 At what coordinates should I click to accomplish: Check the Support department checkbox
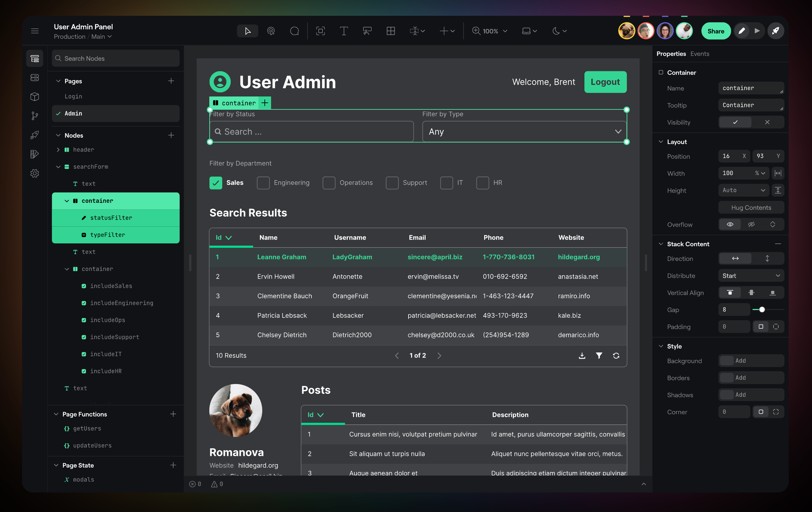tap(392, 183)
